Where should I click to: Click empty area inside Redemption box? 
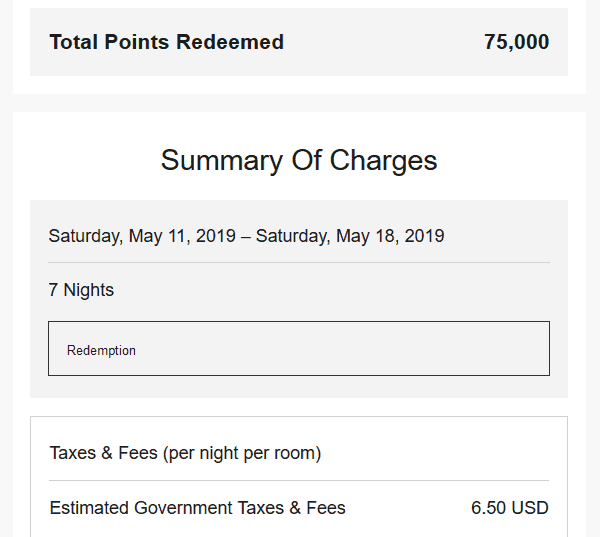(342, 348)
